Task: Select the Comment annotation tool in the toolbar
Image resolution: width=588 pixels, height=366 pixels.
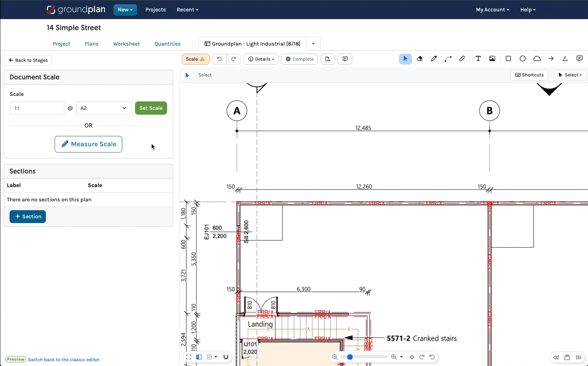Action: point(580,59)
